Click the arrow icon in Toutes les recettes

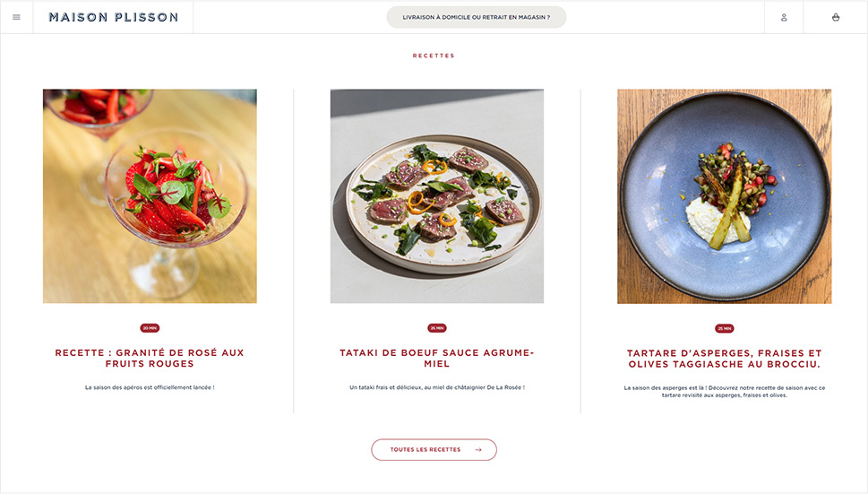point(479,449)
